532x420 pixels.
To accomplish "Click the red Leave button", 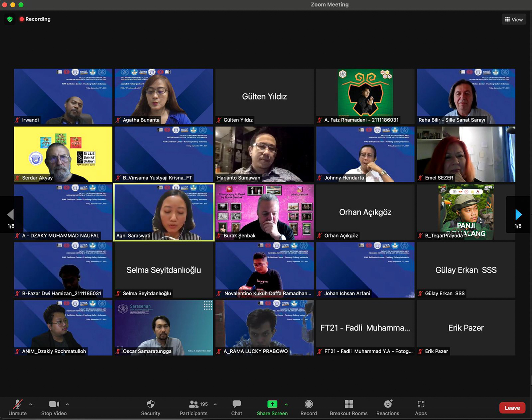I will click(512, 408).
